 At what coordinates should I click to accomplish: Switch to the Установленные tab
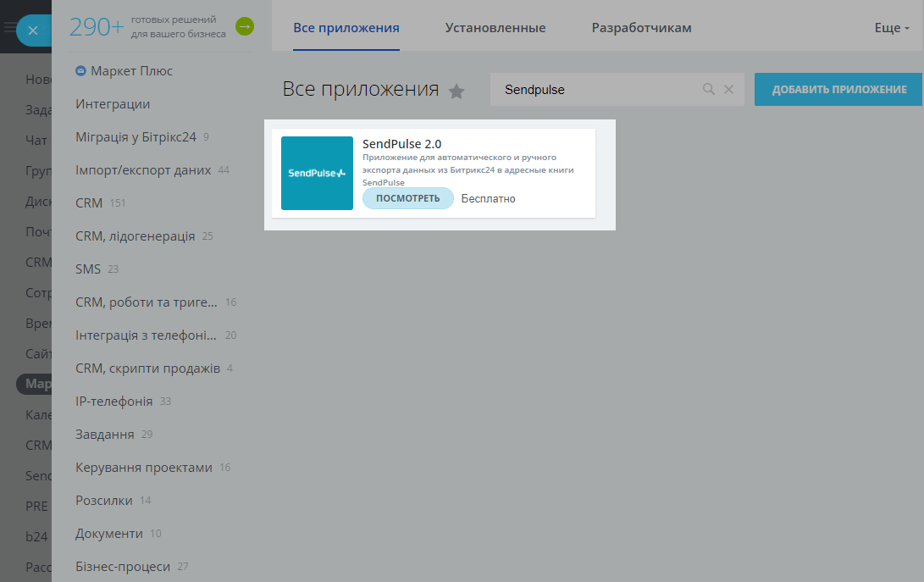(495, 28)
